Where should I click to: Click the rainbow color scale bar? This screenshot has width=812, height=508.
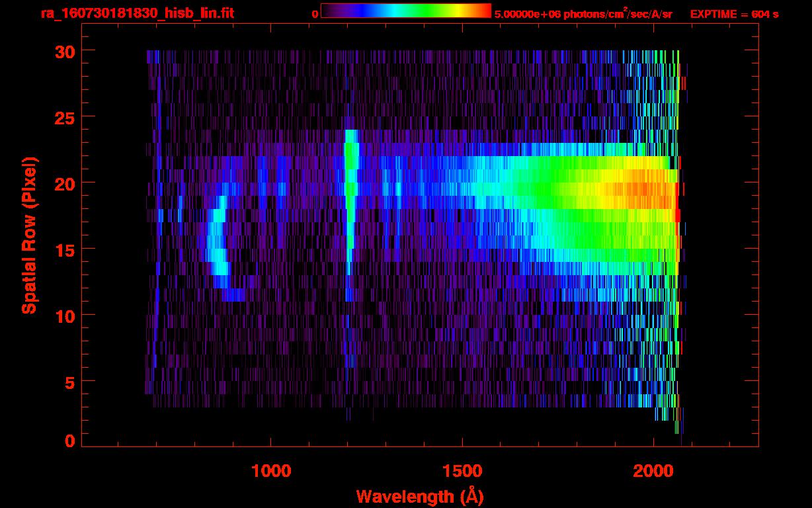[405, 11]
